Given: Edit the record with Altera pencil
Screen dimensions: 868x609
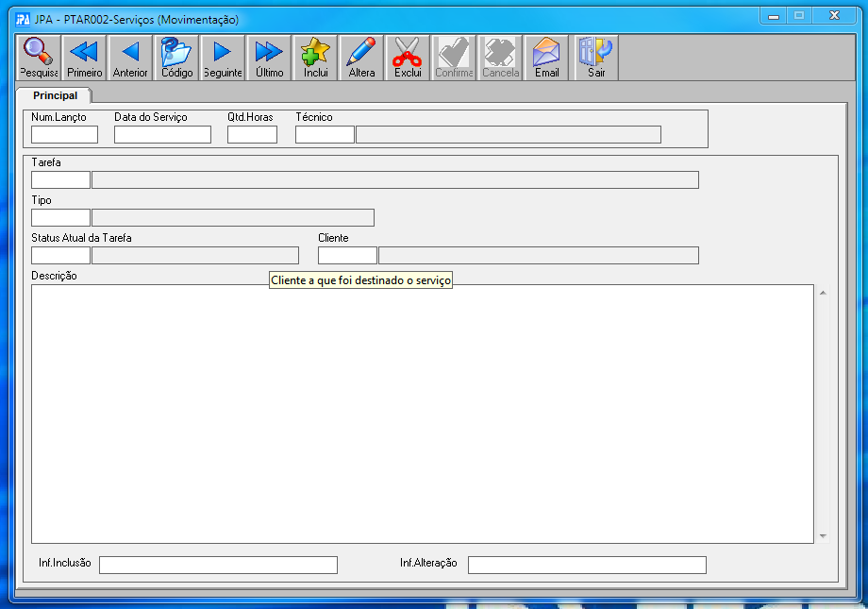Looking at the screenshot, I should coord(361,59).
